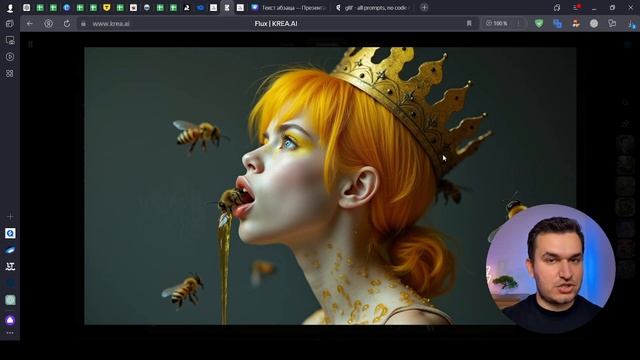Click the 100 % zoom indicator
Viewport: 640px width, 360px height.
point(497,24)
